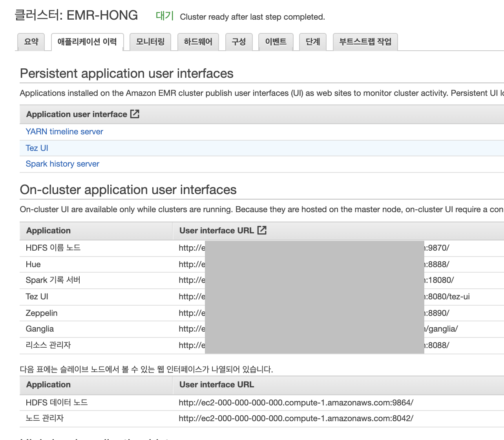Go to the 하드웨어 tab
Viewport: 504px width, 440px height.
click(x=198, y=42)
